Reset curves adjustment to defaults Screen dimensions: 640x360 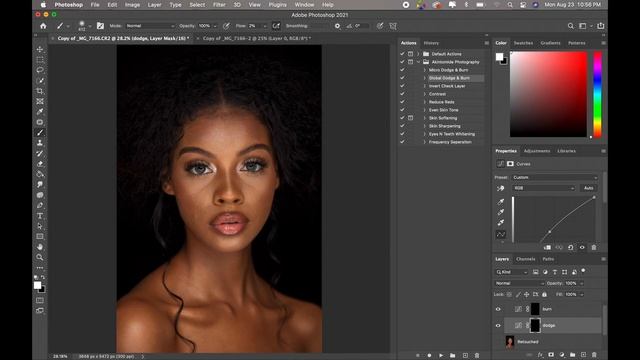tap(571, 247)
